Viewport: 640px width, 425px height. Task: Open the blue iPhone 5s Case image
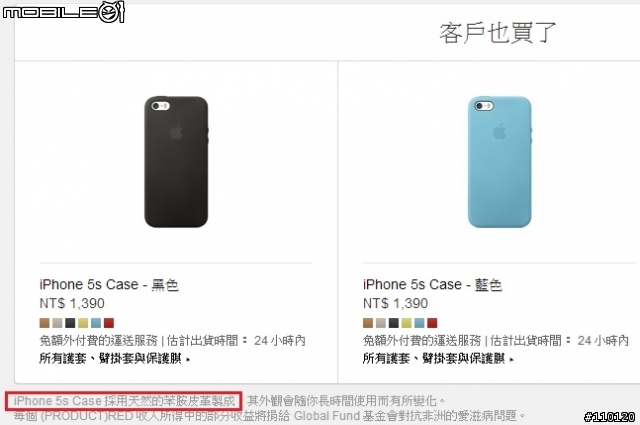pos(500,162)
